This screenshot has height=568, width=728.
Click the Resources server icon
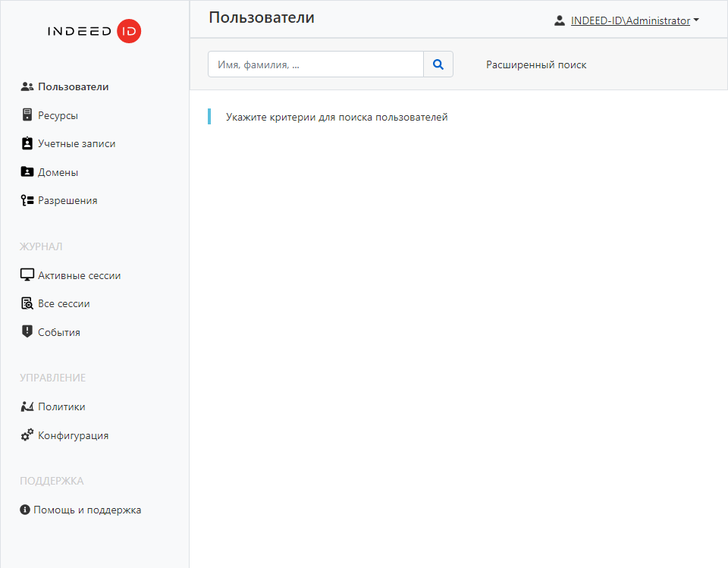tap(27, 115)
